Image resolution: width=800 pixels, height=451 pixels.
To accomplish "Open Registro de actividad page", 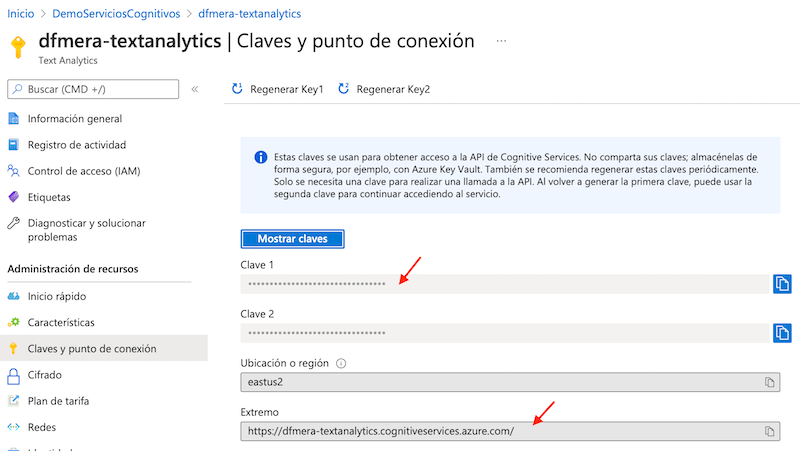I will pos(77,145).
